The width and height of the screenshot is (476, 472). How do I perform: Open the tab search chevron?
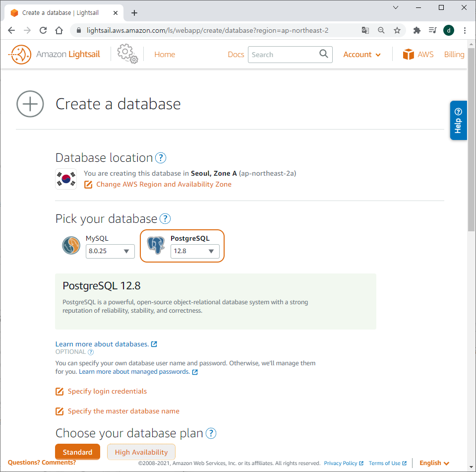[x=396, y=7]
